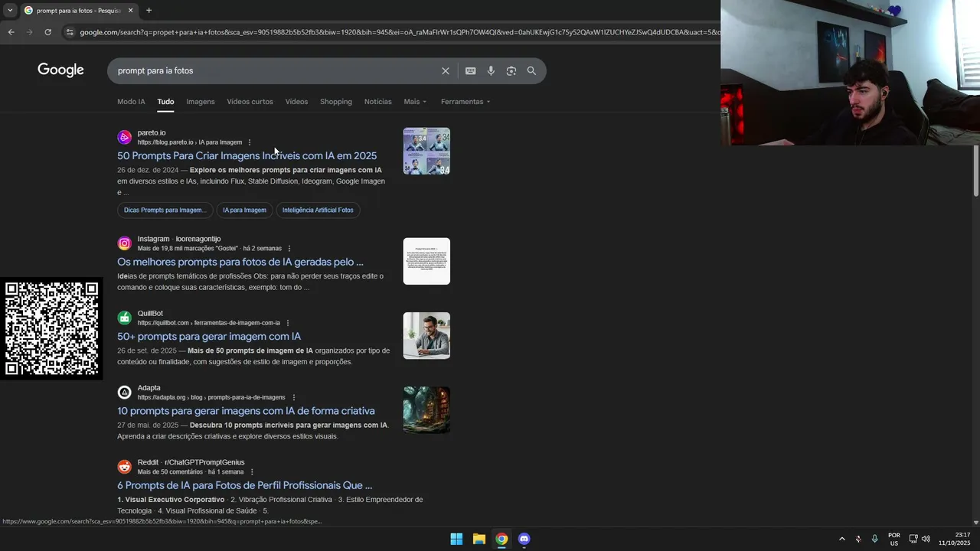The width and height of the screenshot is (980, 551).
Task: Open the Windows Start menu
Action: click(456, 539)
